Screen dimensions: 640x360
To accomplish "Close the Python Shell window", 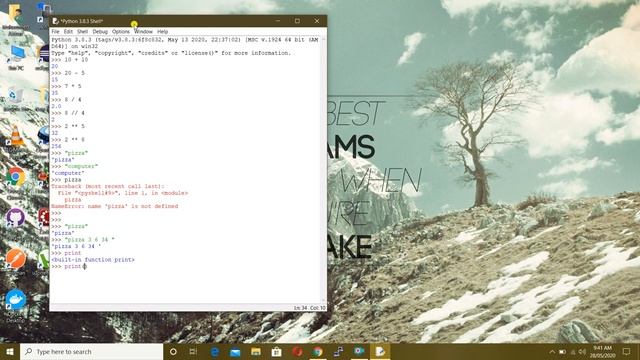I will click(x=317, y=21).
